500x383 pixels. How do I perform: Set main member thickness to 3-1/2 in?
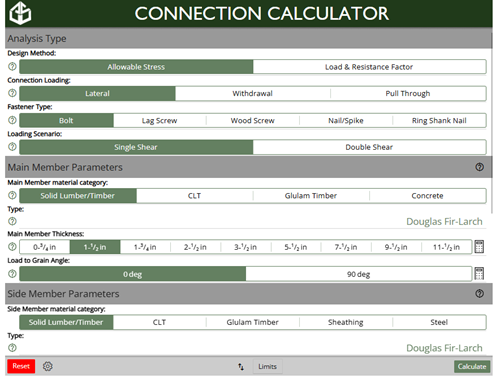coord(246,247)
